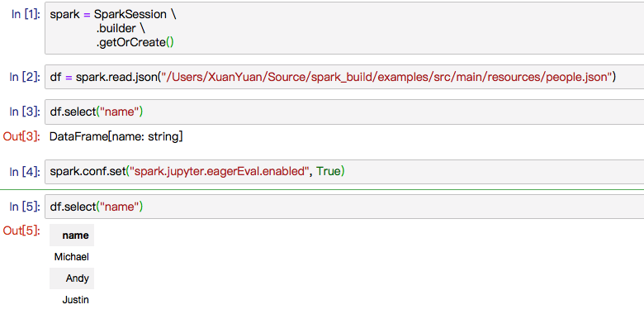644x314 pixels.
Task: Click the In [4]: prompt label
Action: [25, 171]
